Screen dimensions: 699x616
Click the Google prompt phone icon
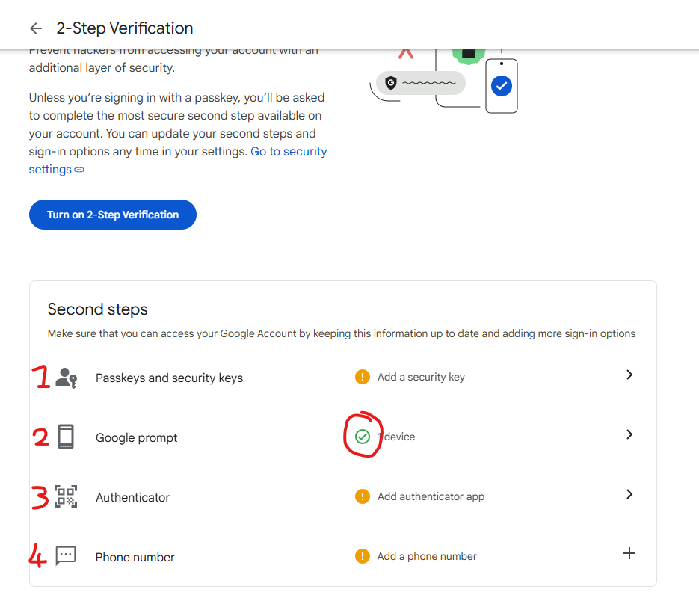click(x=66, y=437)
